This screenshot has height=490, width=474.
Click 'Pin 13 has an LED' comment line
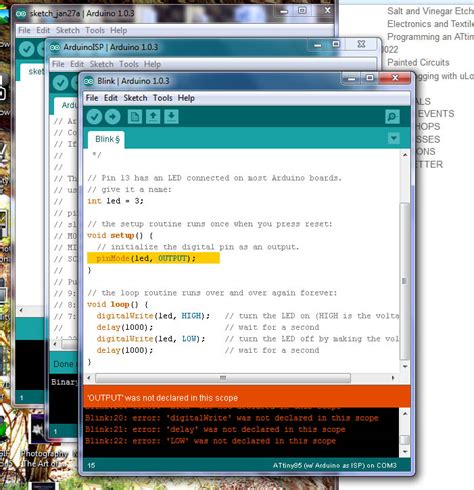215,178
